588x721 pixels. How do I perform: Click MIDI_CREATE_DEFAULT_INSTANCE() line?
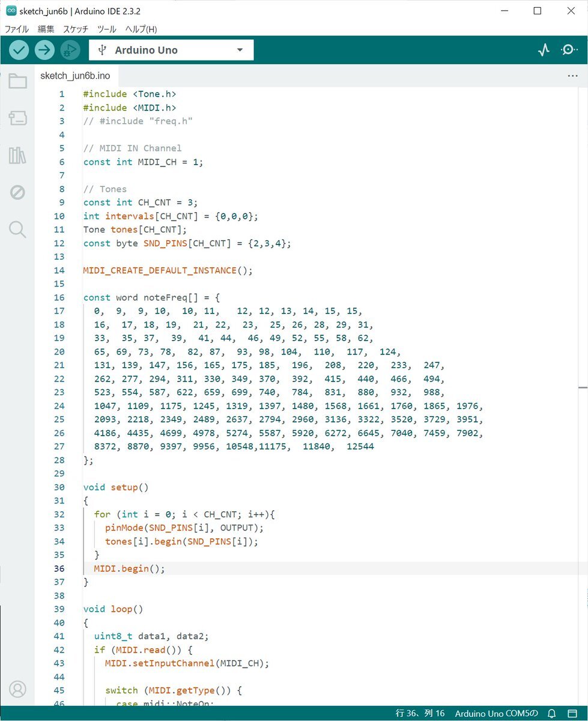(168, 270)
